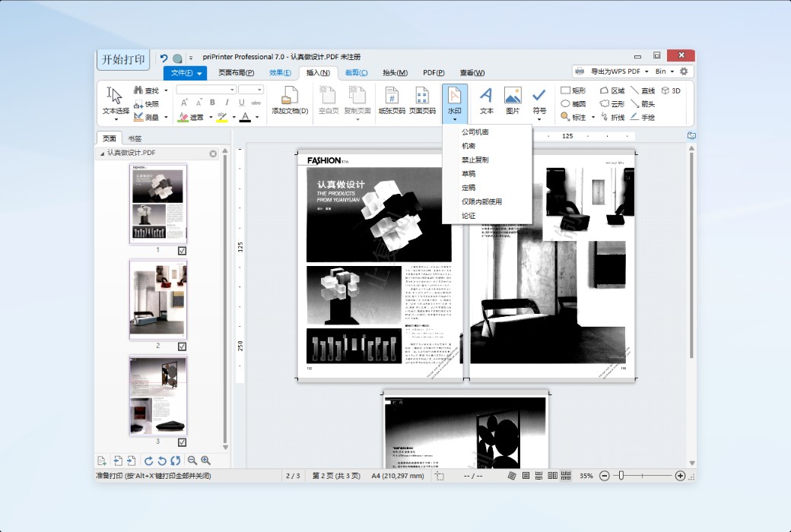This screenshot has width=791, height=532.
Task: Uncheck page 2 print checkbox
Action: pyautogui.click(x=182, y=347)
